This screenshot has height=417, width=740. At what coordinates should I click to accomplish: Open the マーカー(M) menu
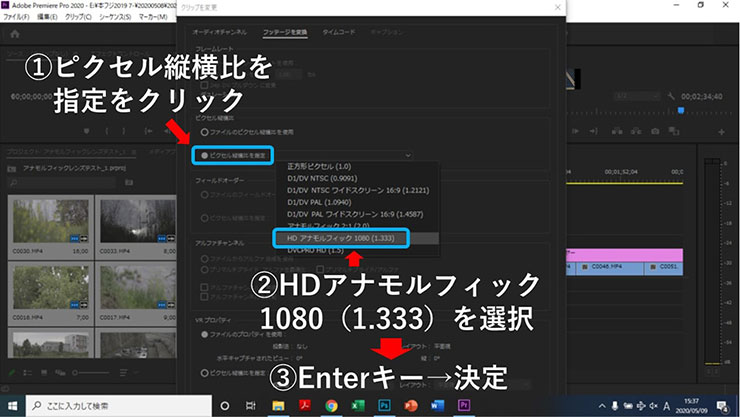click(x=153, y=17)
